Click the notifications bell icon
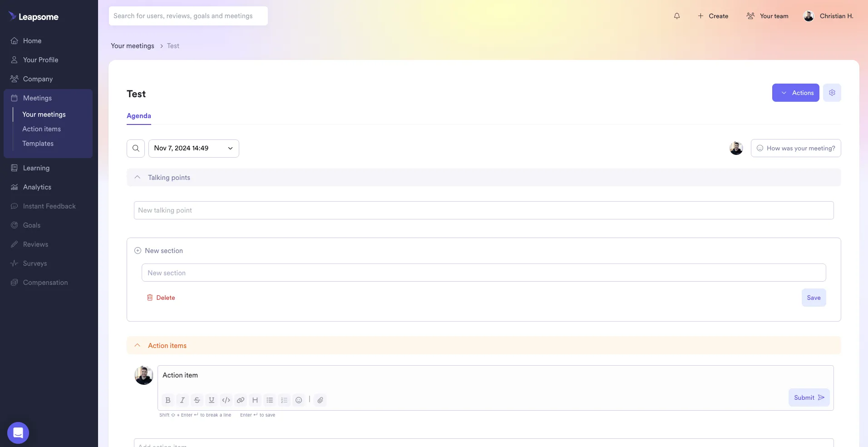868x447 pixels. [677, 16]
